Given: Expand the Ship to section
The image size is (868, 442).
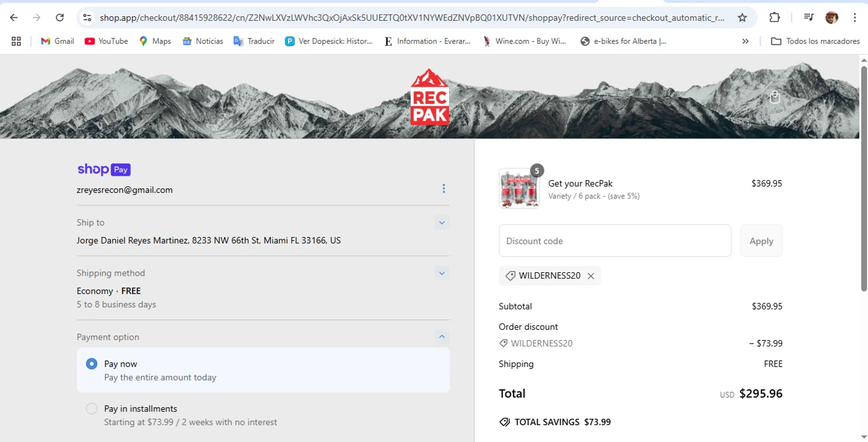Looking at the screenshot, I should [442, 222].
